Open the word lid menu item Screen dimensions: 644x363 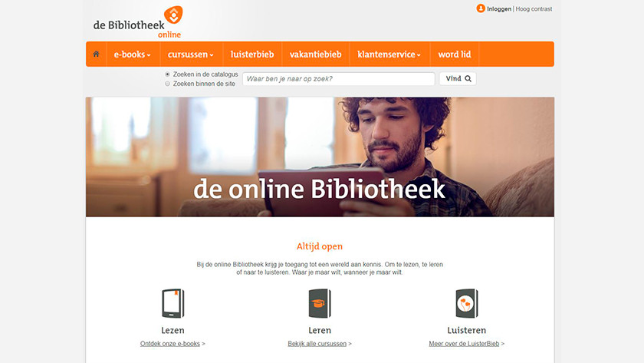pyautogui.click(x=454, y=54)
